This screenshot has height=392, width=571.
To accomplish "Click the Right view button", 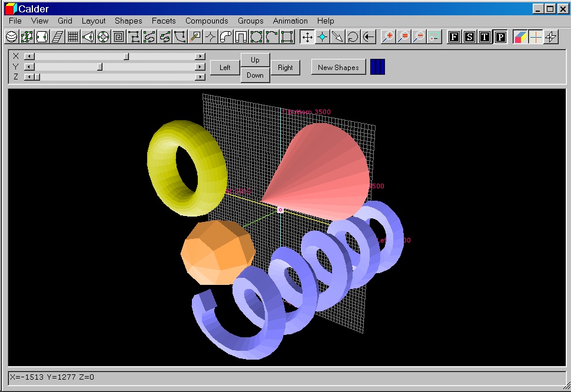I will pyautogui.click(x=285, y=68).
